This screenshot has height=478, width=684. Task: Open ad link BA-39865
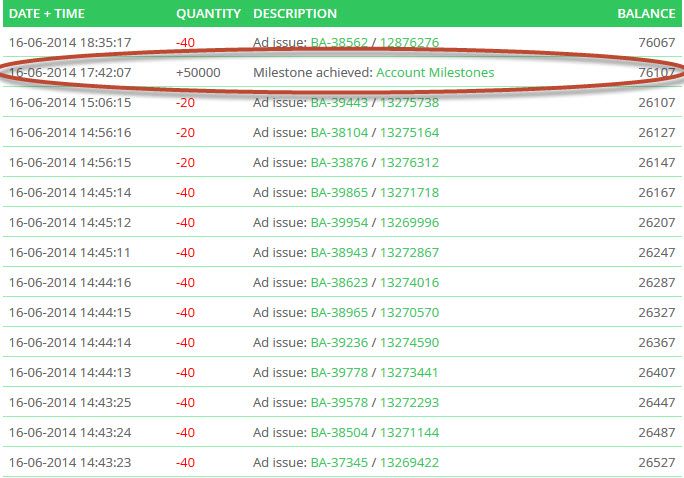[339, 193]
